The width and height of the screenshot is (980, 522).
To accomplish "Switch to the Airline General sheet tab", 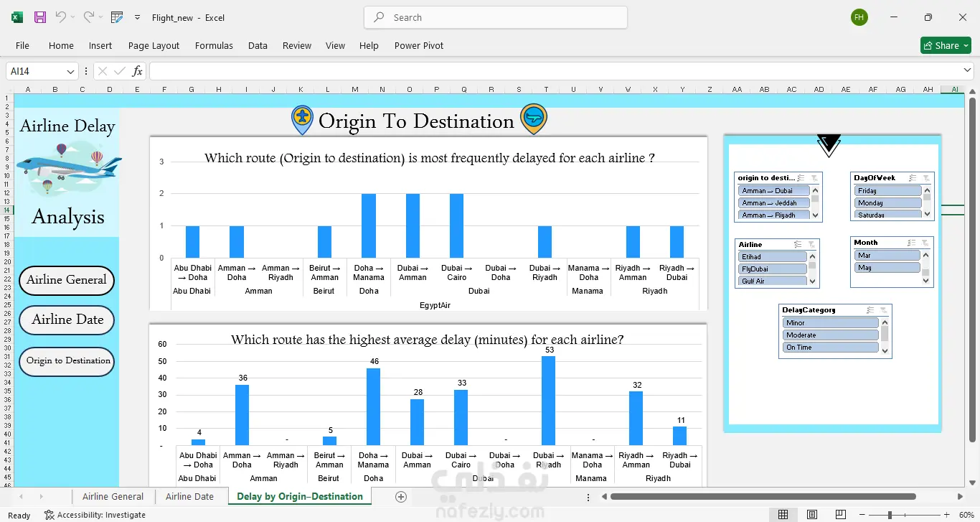I will tap(113, 496).
